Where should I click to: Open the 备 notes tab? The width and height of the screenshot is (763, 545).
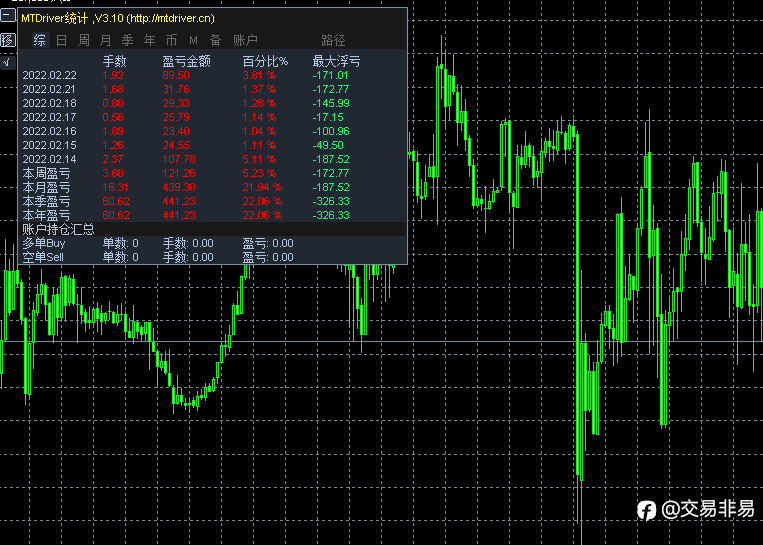[x=216, y=40]
